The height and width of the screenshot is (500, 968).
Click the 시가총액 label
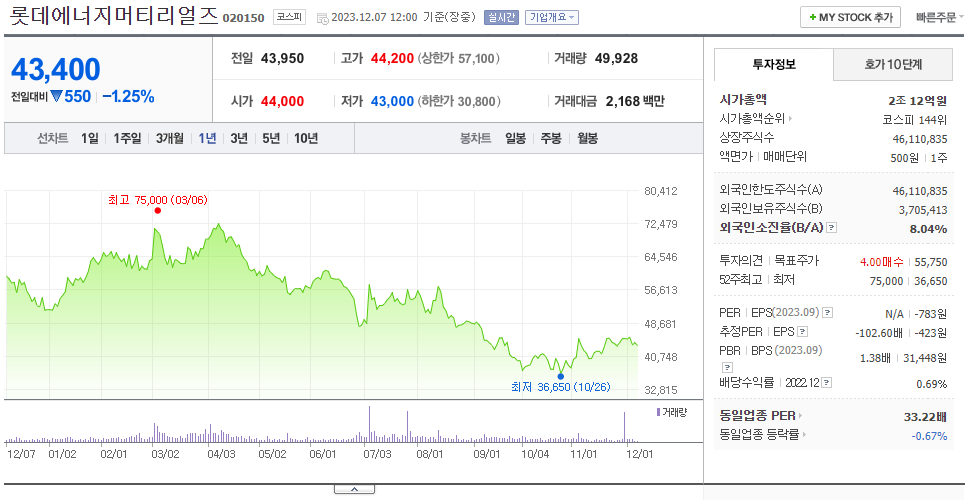click(743, 100)
